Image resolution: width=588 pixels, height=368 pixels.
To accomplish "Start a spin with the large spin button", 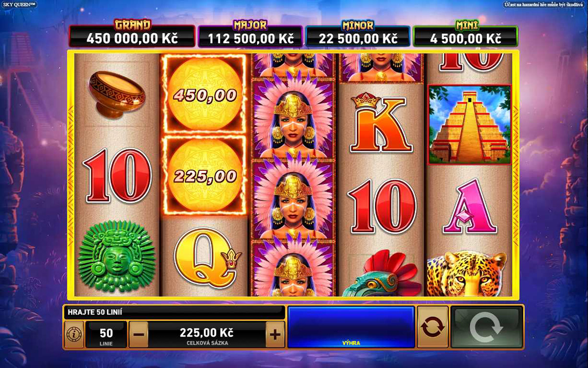I will click(x=487, y=327).
